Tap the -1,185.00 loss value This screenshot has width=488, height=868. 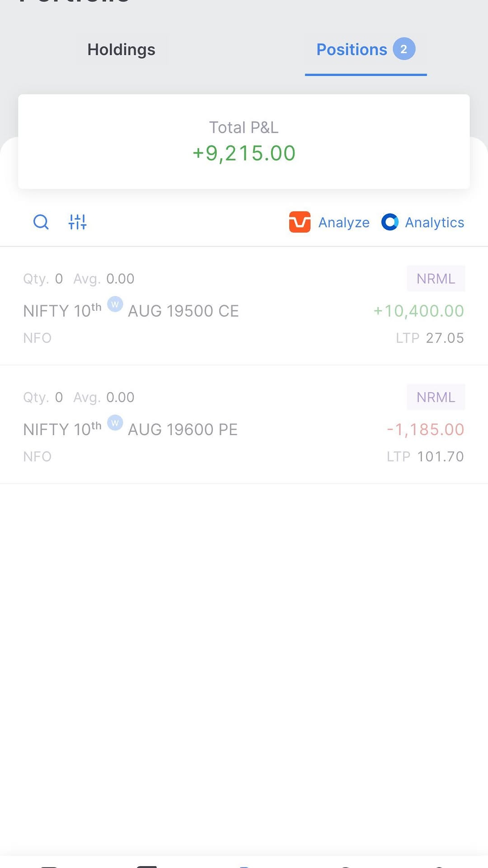pyautogui.click(x=425, y=429)
